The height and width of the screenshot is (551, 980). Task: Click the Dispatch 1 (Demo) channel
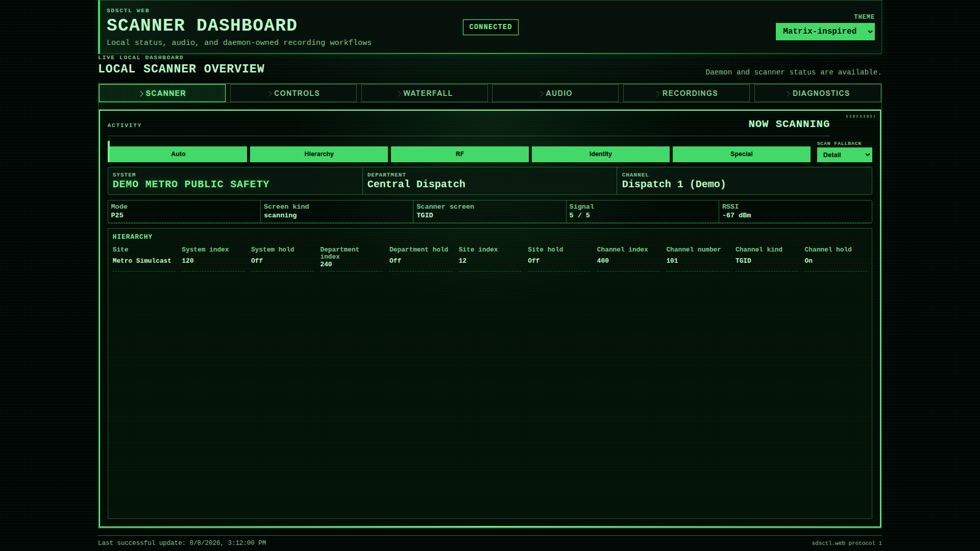pyautogui.click(x=674, y=184)
